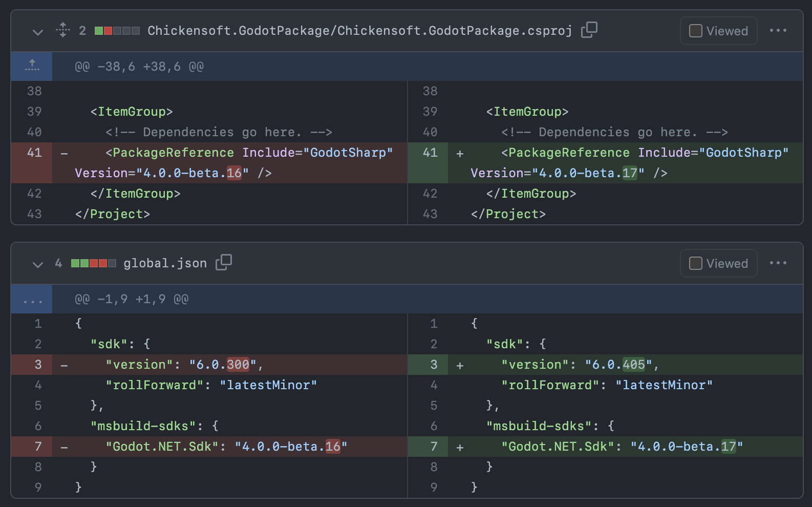Select added line 7 in global.json
Image resolution: width=812 pixels, height=507 pixels.
(433, 447)
